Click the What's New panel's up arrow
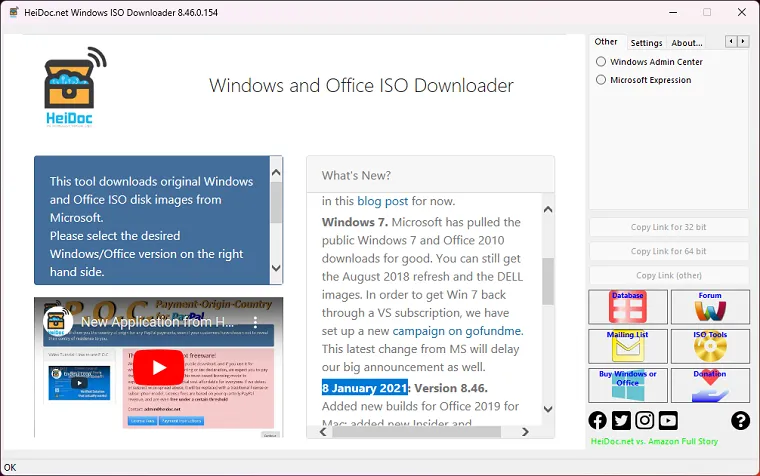 [548, 209]
